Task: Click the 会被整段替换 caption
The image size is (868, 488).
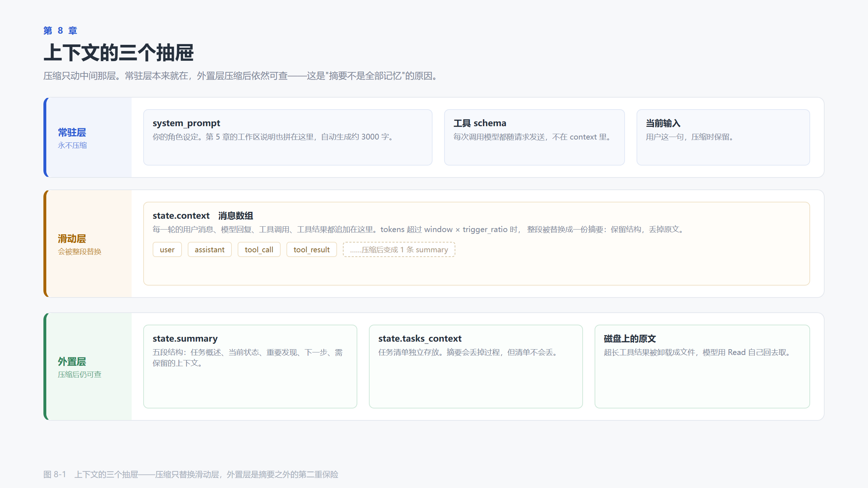Action: [80, 252]
